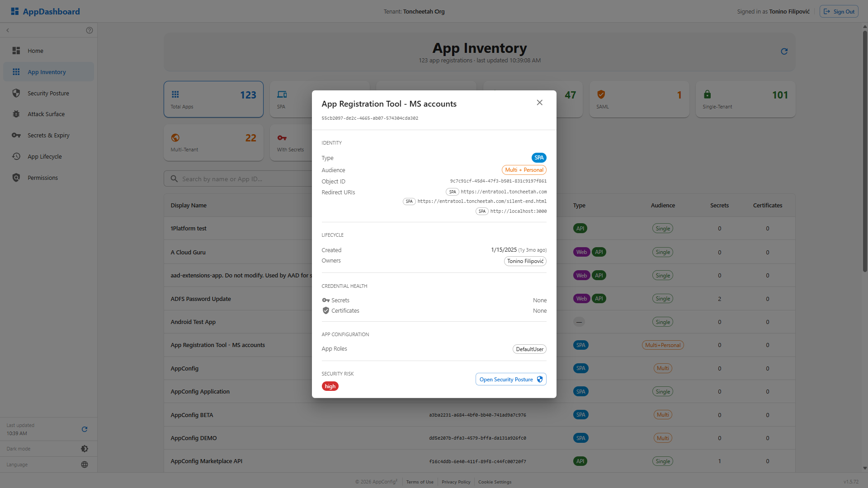
Task: Open Secrets & Expiry key icon
Action: point(16,135)
